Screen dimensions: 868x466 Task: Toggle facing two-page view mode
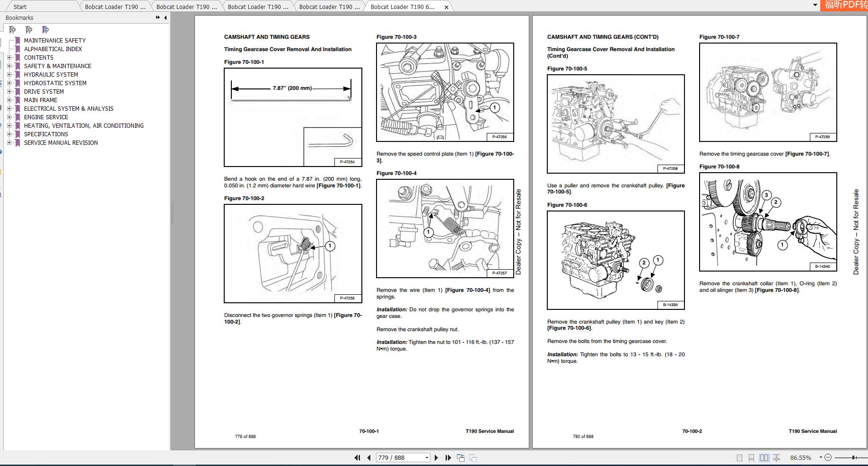tap(765, 458)
